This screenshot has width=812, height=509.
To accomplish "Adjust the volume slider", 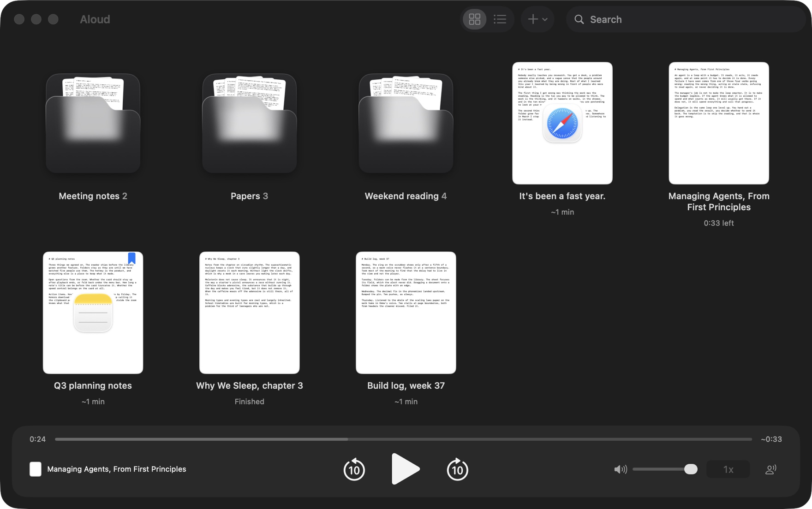I will click(x=665, y=469).
